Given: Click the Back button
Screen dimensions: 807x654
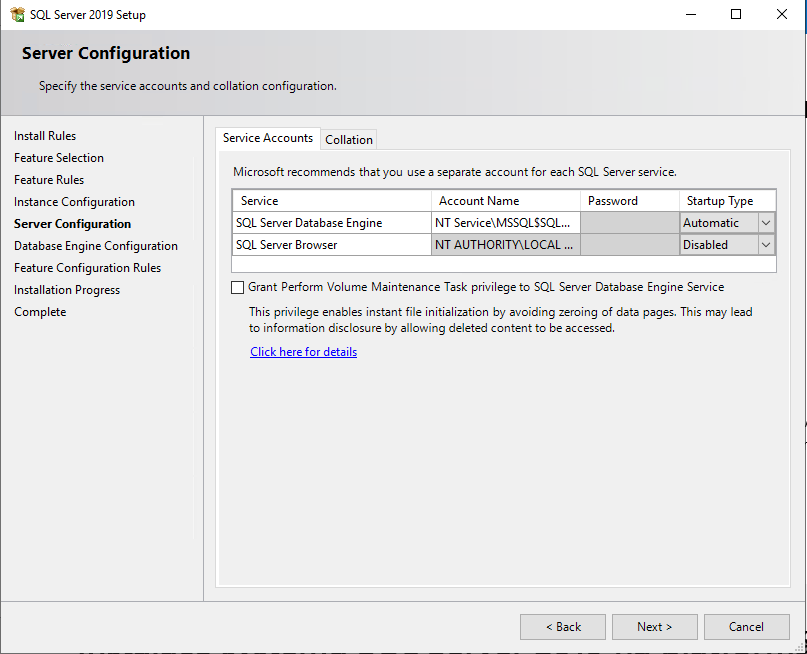Looking at the screenshot, I should point(563,627).
